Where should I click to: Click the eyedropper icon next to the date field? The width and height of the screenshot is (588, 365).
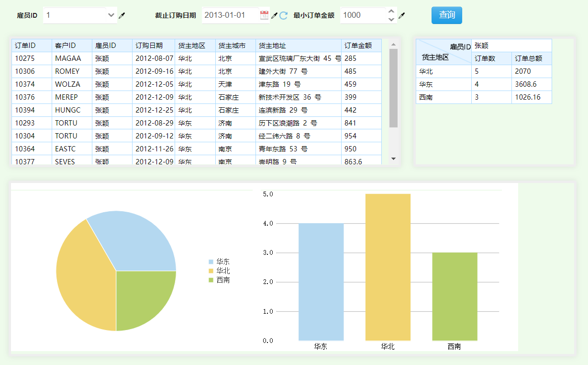(274, 16)
